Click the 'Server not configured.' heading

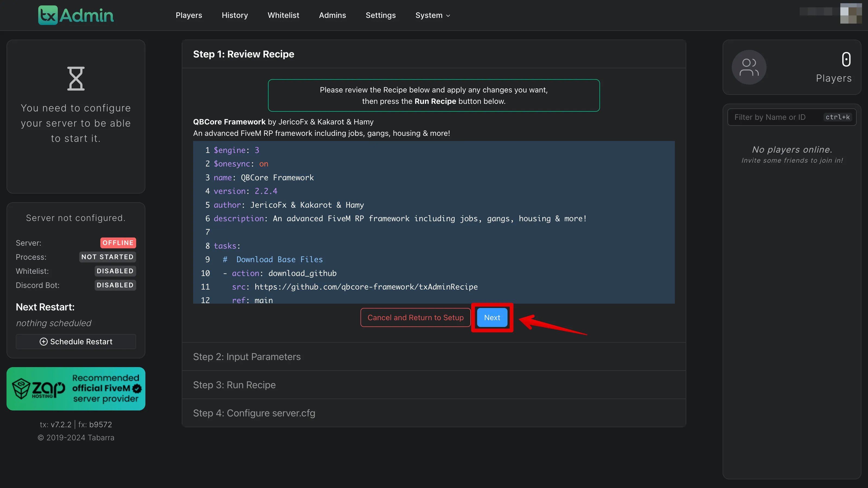pyautogui.click(x=76, y=218)
